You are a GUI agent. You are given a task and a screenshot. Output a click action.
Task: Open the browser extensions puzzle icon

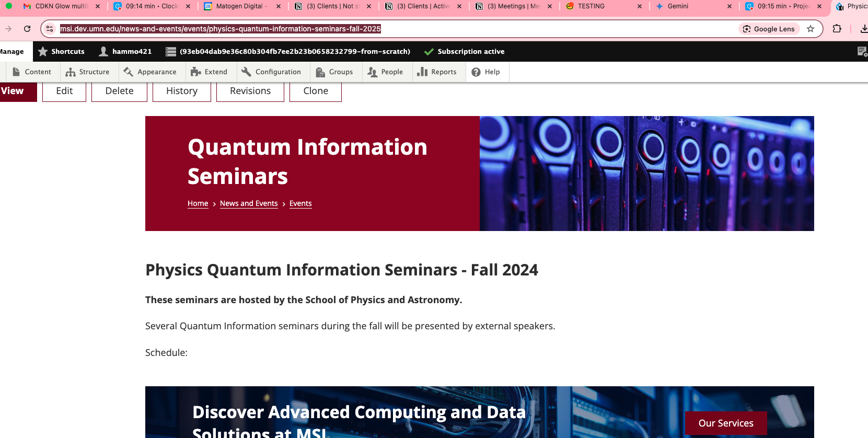[x=837, y=29]
